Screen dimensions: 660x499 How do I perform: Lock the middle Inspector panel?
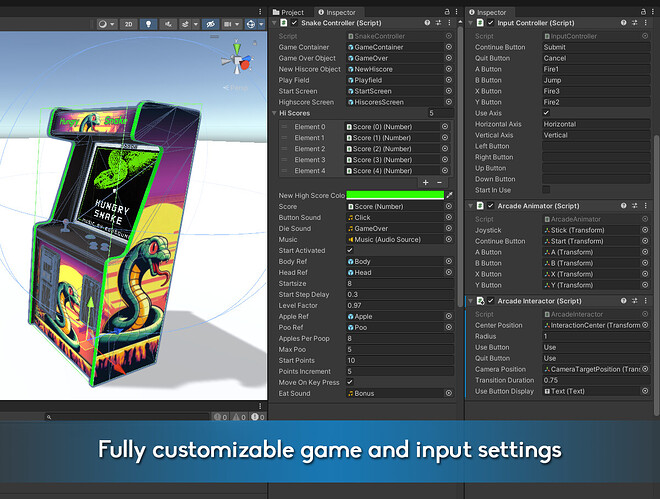click(x=447, y=12)
